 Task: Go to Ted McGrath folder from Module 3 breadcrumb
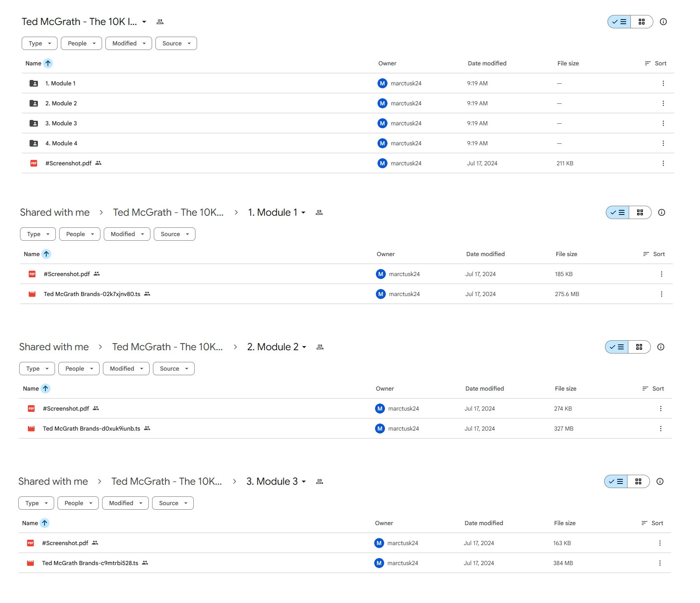click(167, 481)
